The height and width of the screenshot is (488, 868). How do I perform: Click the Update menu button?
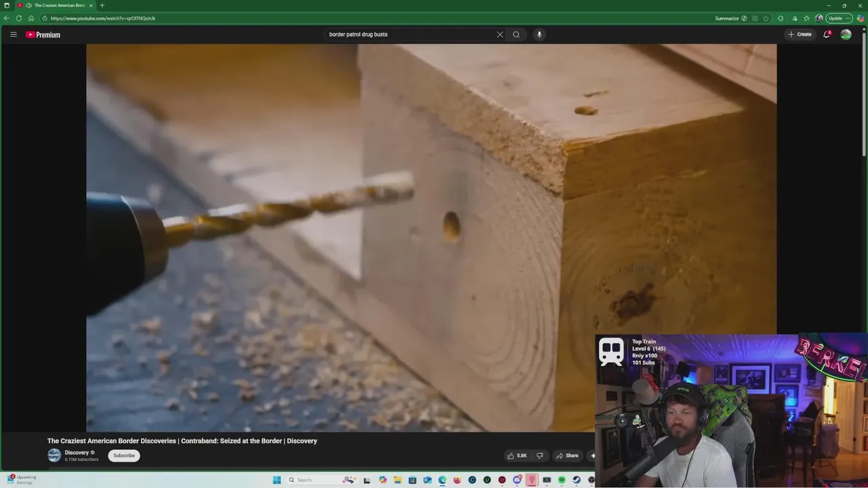(839, 18)
